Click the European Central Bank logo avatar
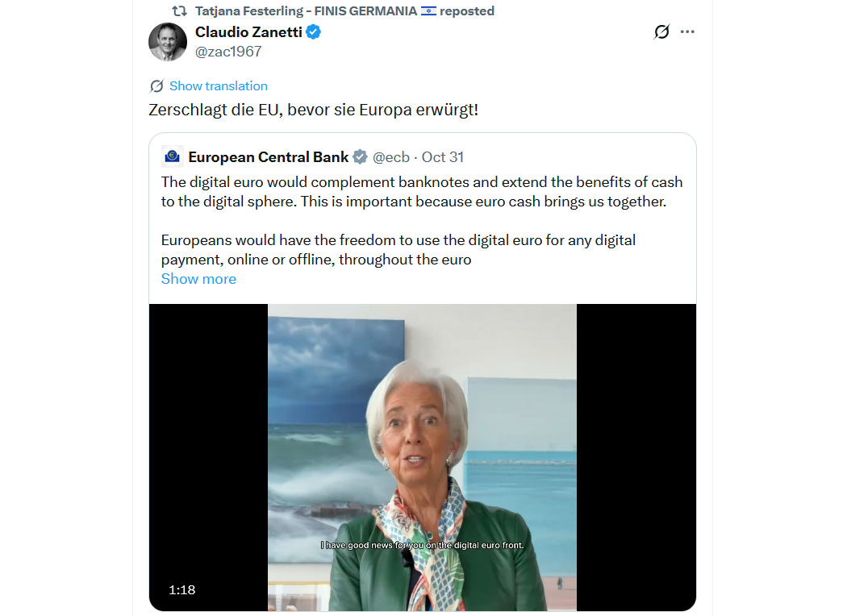This screenshot has width=847, height=616. point(172,156)
